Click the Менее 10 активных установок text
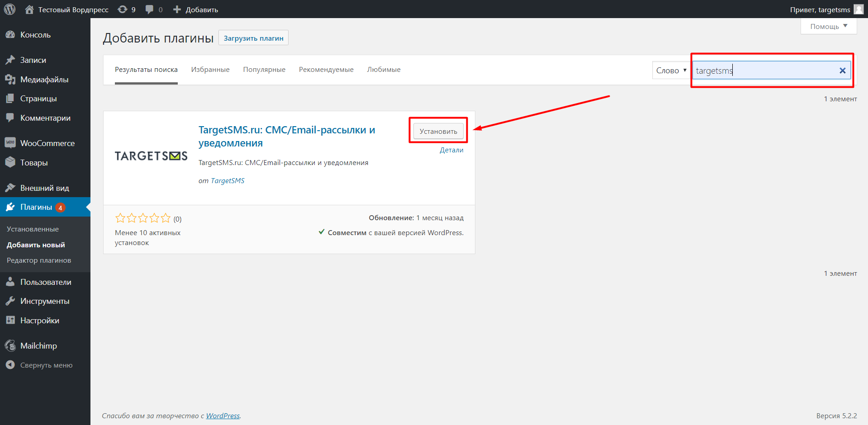 coord(147,238)
